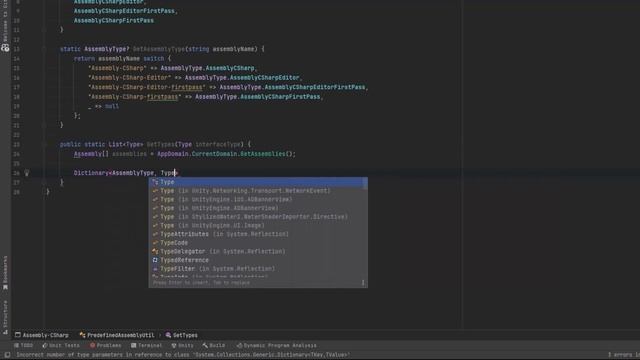The image size is (640, 360).
Task: Select Type in UnityEngine.UI.Image completion
Action: tap(257, 225)
